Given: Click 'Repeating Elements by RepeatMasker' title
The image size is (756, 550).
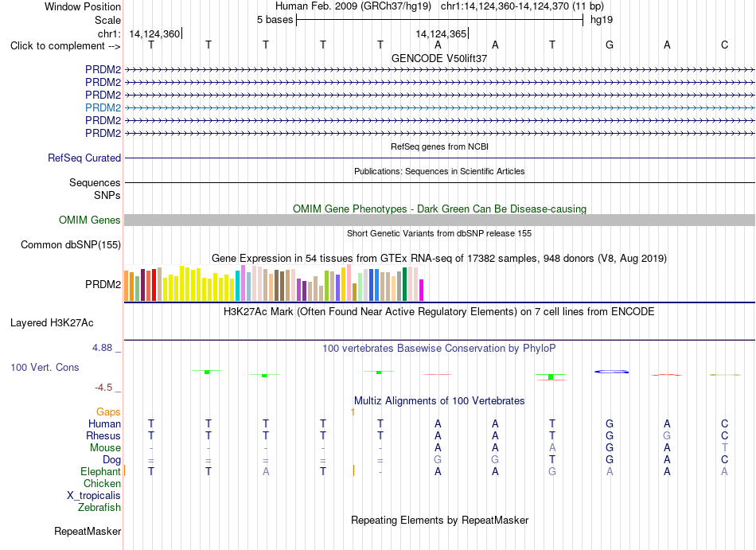Looking at the screenshot, I should pos(440,520).
